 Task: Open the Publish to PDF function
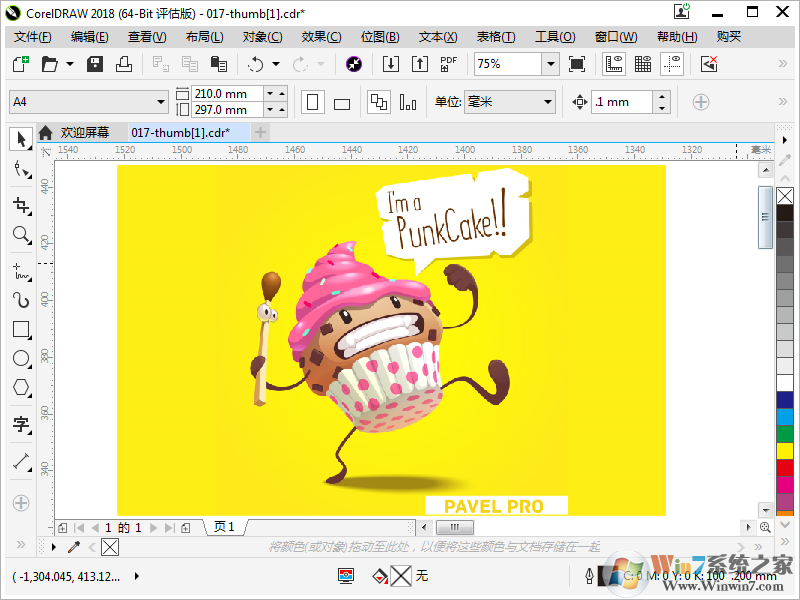(447, 63)
